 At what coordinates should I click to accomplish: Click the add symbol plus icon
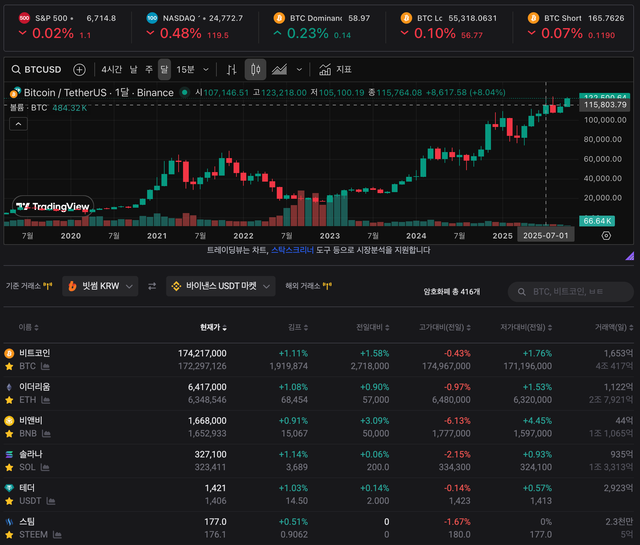[80, 70]
